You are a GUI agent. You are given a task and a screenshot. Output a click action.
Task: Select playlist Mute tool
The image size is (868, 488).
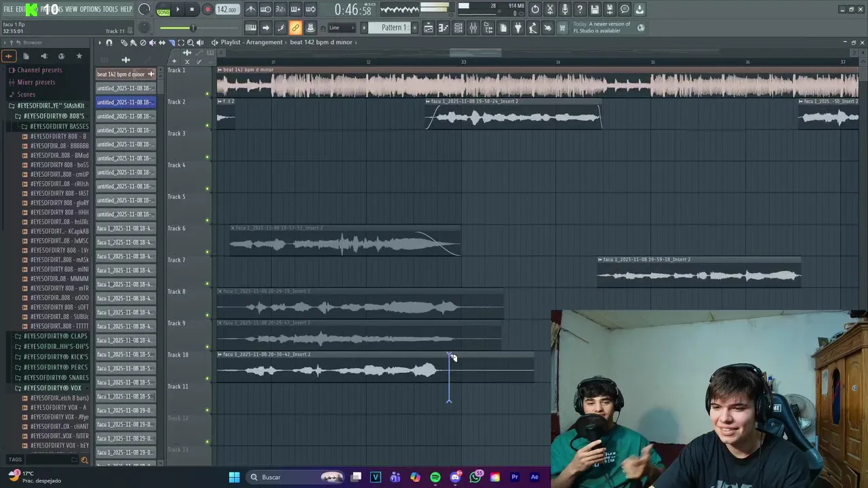[x=152, y=42]
